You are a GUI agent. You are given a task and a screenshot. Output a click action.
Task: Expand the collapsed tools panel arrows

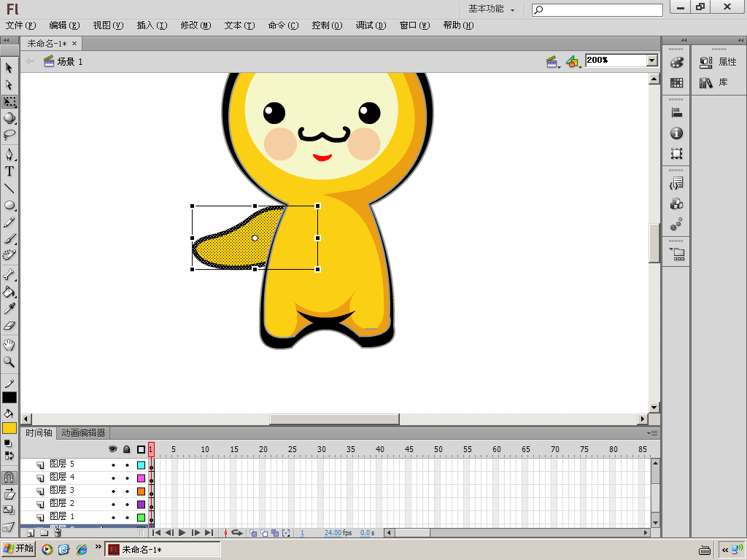click(7, 41)
